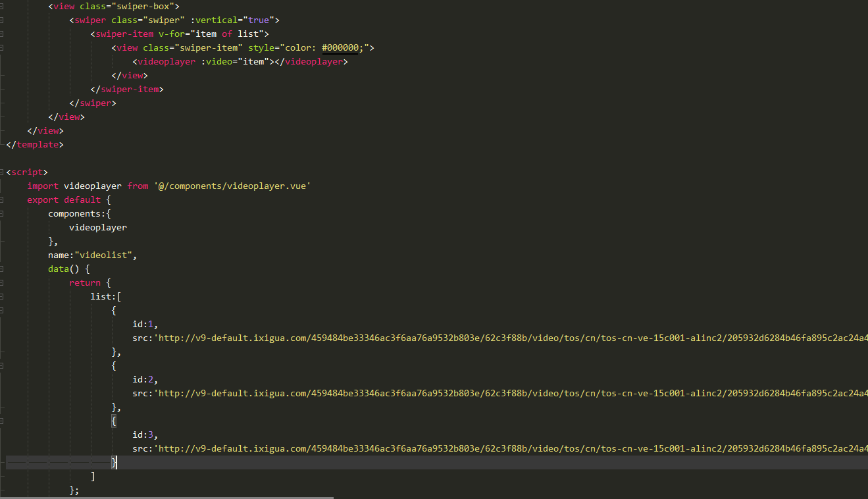The image size is (868, 499).
Task: Collapse the components object fold marker
Action: (x=2, y=214)
